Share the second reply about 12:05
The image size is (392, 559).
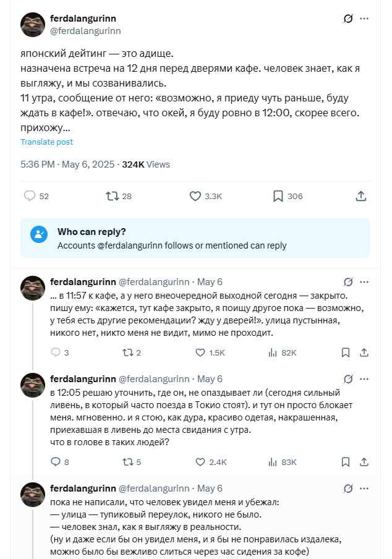pyautogui.click(x=364, y=461)
